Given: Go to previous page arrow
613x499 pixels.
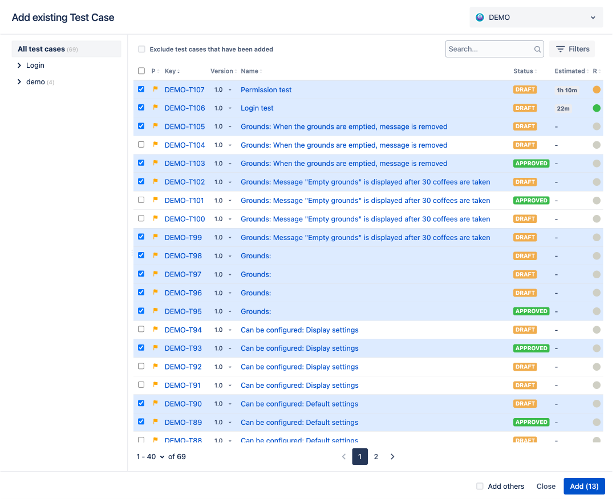Looking at the screenshot, I should 344,456.
